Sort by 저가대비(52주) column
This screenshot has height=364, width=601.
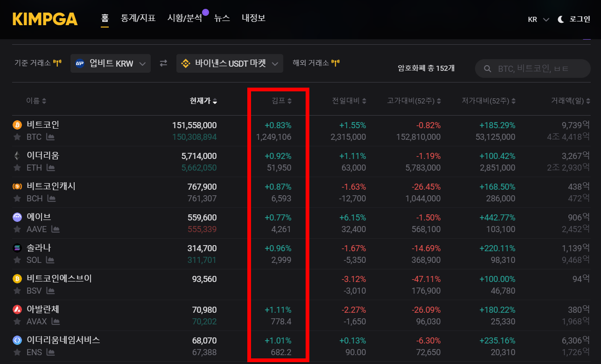[489, 101]
